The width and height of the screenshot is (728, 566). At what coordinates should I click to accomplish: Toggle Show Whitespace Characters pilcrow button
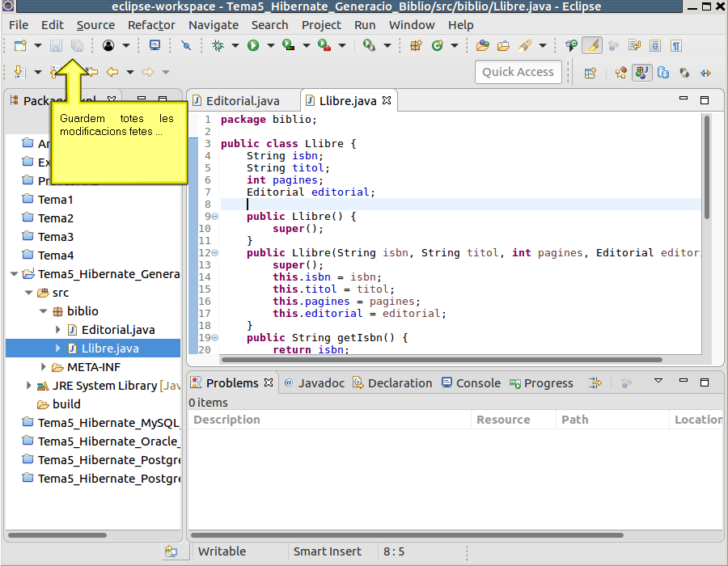675,46
